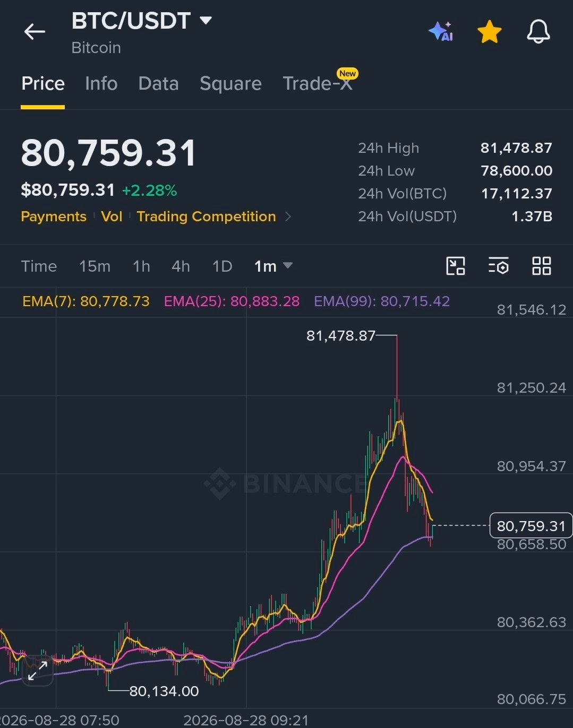Select the 1h chart interval

click(x=141, y=266)
